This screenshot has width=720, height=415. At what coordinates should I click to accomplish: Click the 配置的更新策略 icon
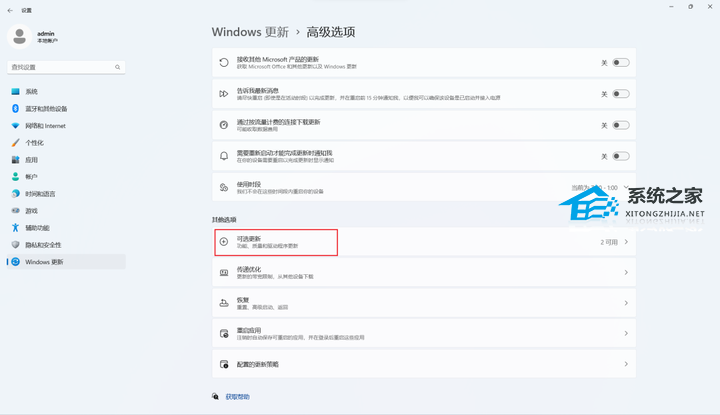[224, 364]
